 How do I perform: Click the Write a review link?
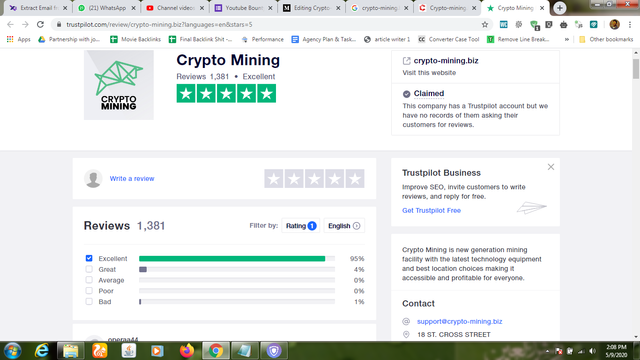point(132,179)
